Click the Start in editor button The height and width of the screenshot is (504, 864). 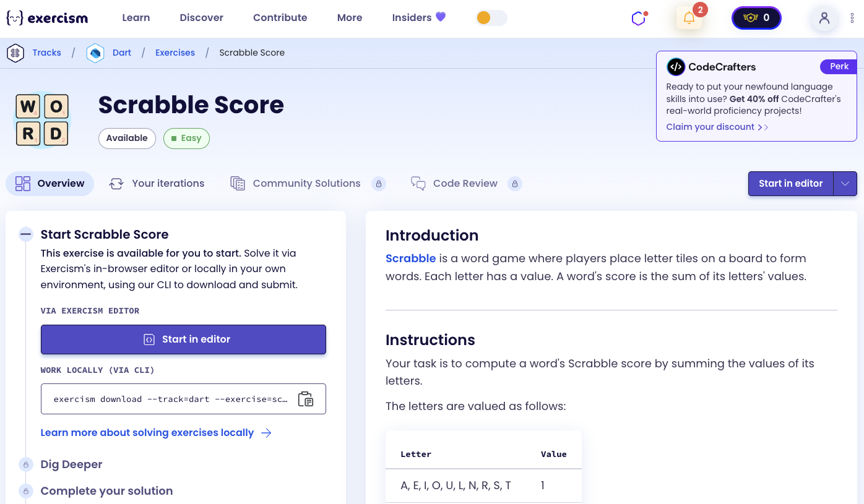pos(183,339)
